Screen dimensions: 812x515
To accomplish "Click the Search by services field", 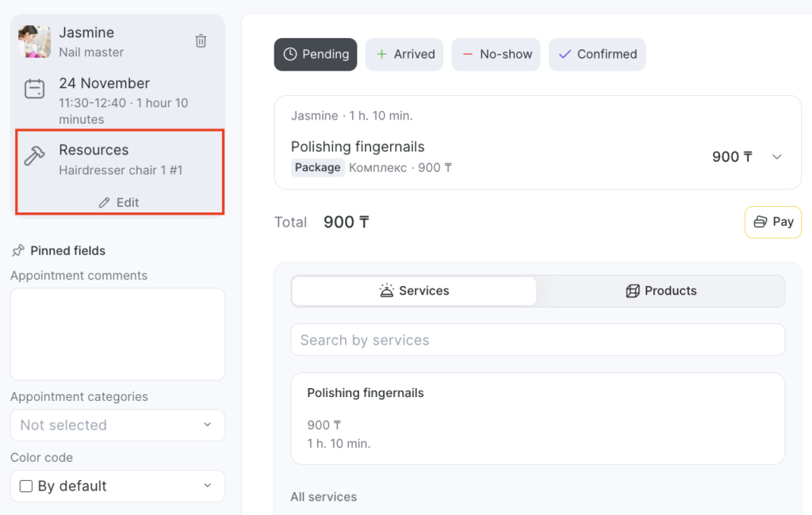I will pyautogui.click(x=538, y=340).
